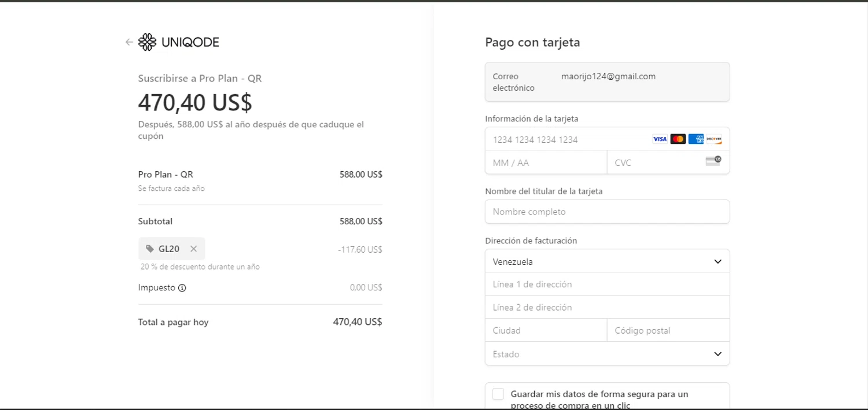Click '20 % de descuento durante un año'

[x=200, y=267]
